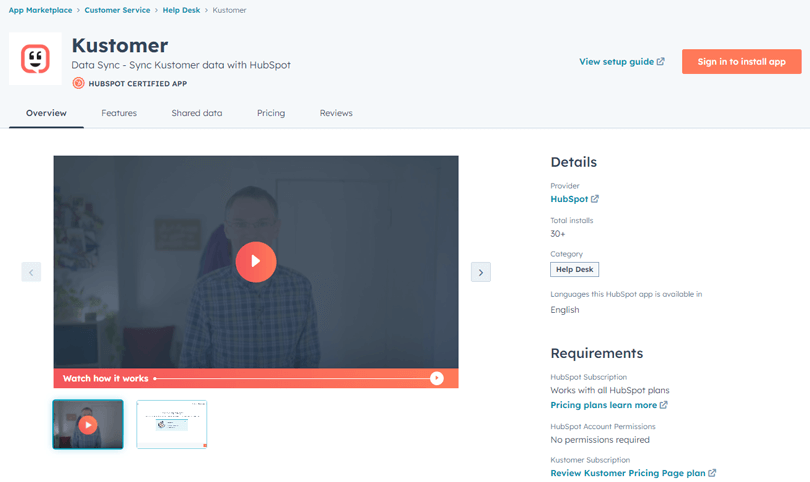Image resolution: width=810 pixels, height=482 pixels.
Task: Click the HubSpot certified badge icon
Action: [79, 83]
